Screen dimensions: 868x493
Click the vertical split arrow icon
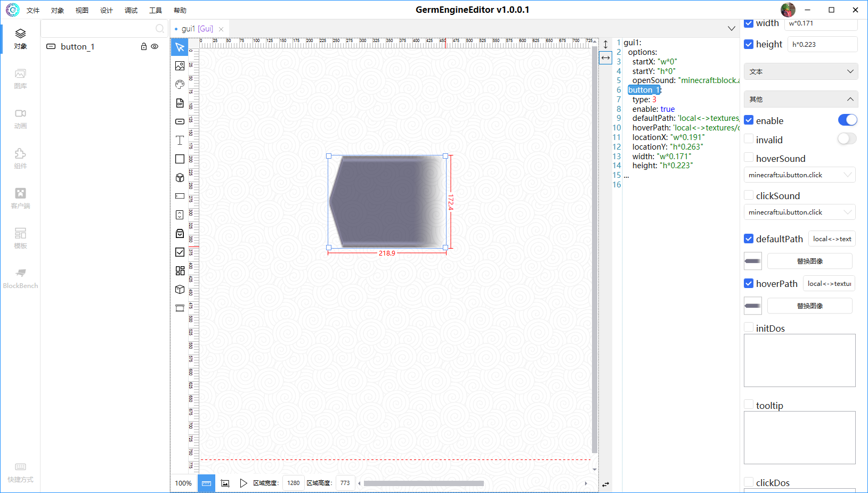tap(605, 45)
